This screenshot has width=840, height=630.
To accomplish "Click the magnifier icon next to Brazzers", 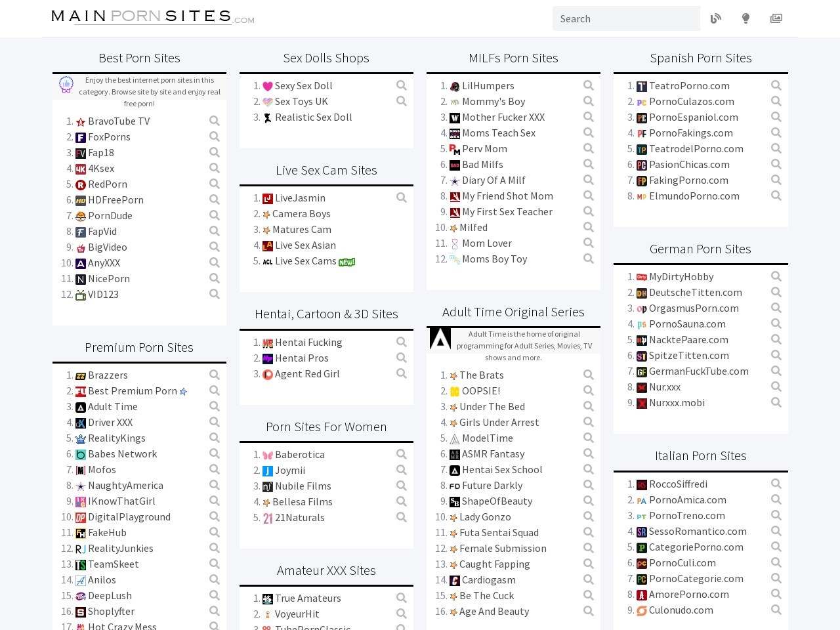I will [x=215, y=375].
